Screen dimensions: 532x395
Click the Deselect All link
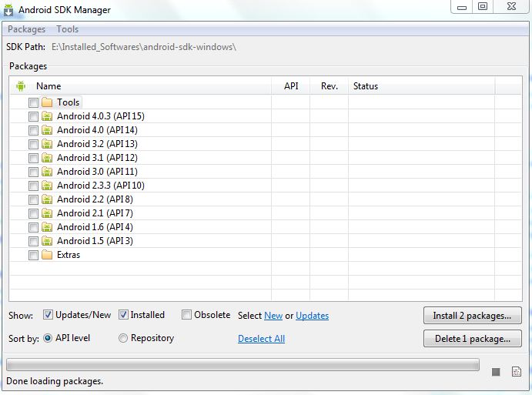261,339
